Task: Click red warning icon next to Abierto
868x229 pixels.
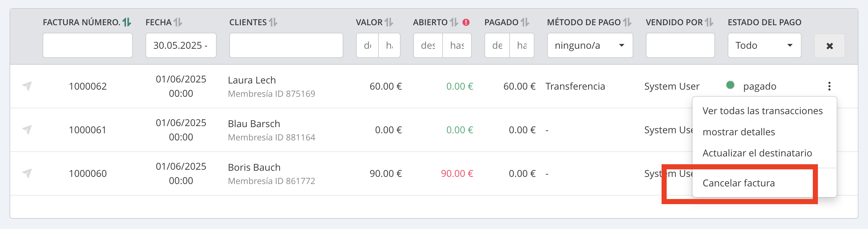Action: pos(466,22)
